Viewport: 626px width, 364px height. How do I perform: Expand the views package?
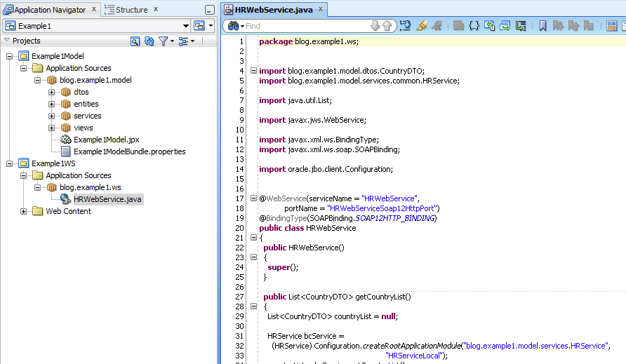point(51,128)
